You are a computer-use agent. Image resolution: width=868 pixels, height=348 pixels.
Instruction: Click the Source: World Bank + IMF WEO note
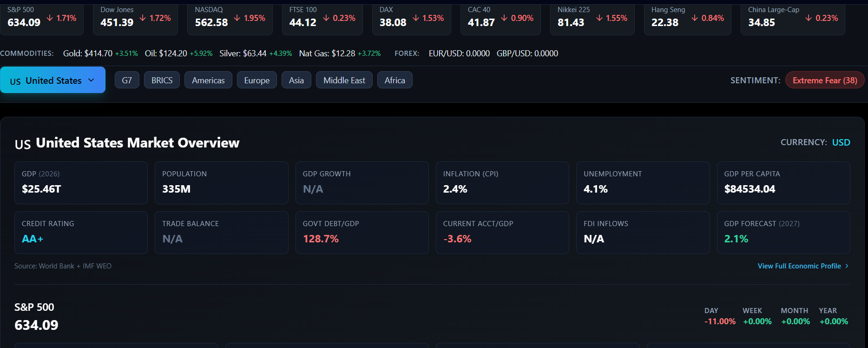(x=63, y=266)
